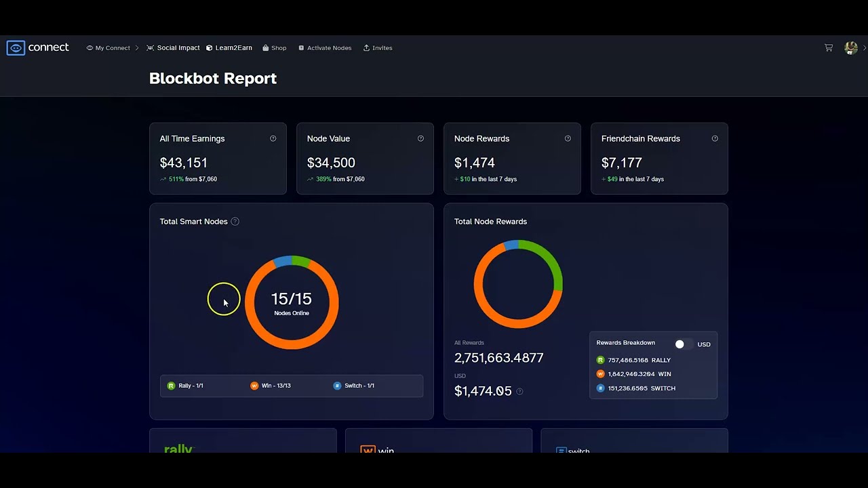Screen dimensions: 868x488
Task: Click the Learn2Earn cube icon
Action: pyautogui.click(x=210, y=48)
